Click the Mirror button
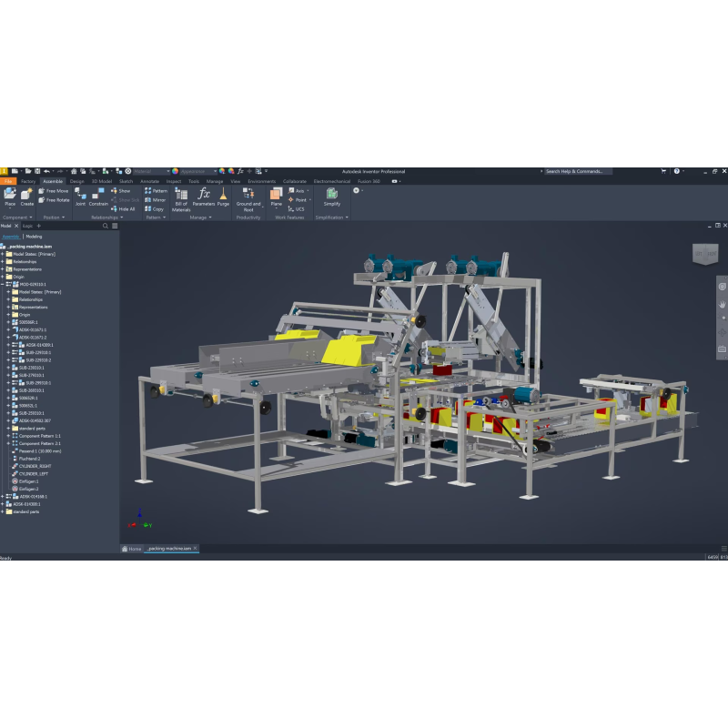 click(x=156, y=199)
